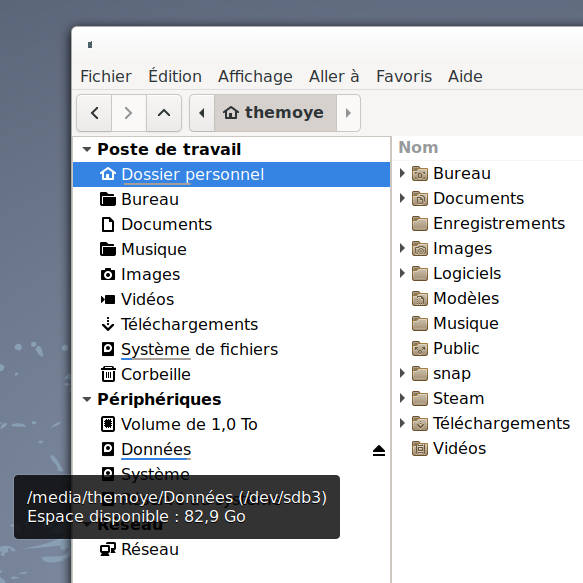583x583 pixels.
Task: Expand the Bureau folder in file list
Action: click(x=402, y=173)
